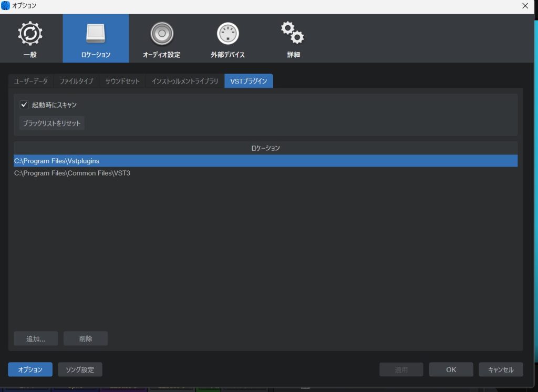Viewport: 538px width, 392px height.
Task: Toggle the 起動時にスキャン checkbox
Action: click(x=24, y=105)
